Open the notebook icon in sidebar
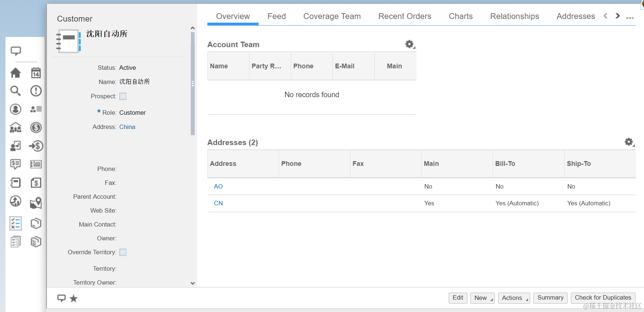Viewport: 644px width, 312px height. (15, 182)
